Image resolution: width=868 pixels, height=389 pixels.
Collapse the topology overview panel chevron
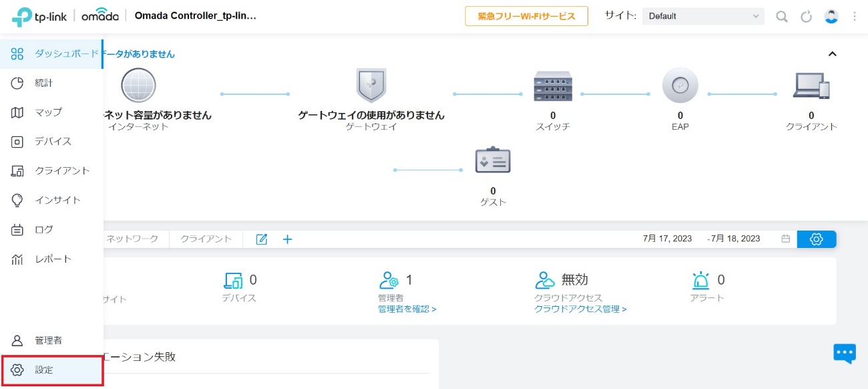coord(832,54)
